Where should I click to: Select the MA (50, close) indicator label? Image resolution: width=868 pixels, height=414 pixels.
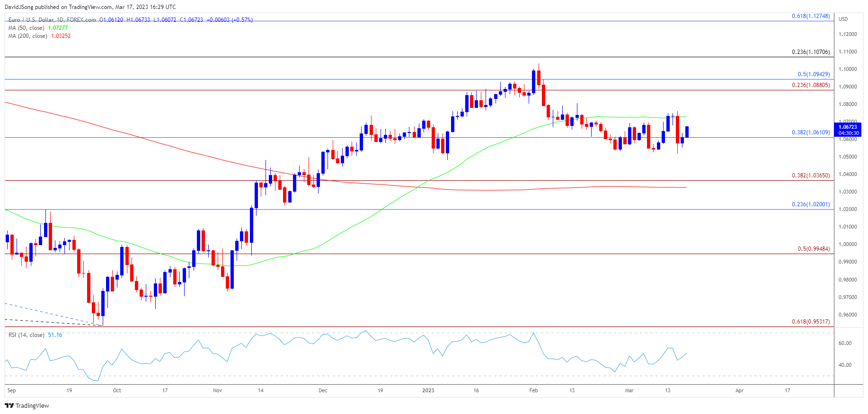tap(27, 28)
